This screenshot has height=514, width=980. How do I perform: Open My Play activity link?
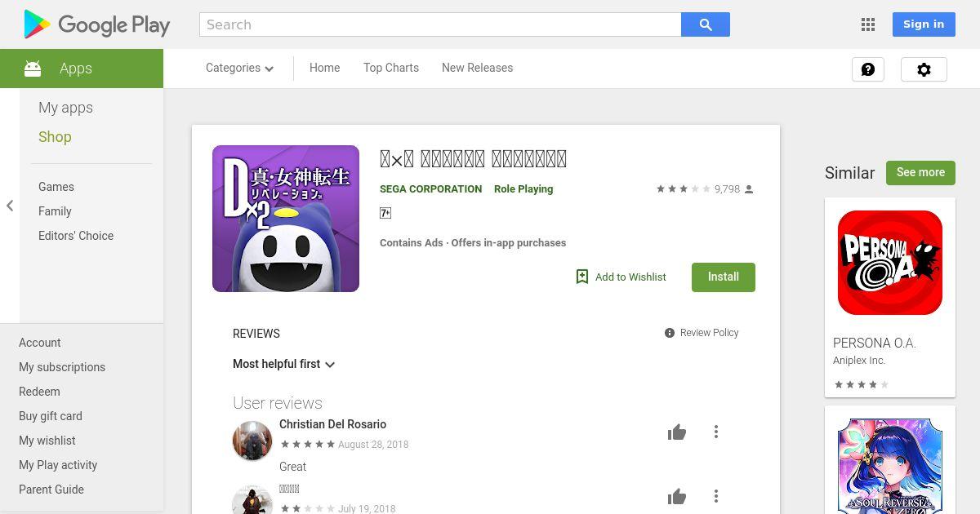click(x=58, y=465)
